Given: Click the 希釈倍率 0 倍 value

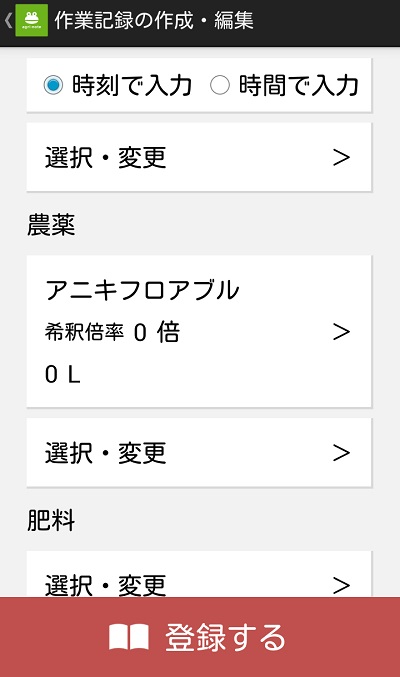Looking at the screenshot, I should click(112, 332).
